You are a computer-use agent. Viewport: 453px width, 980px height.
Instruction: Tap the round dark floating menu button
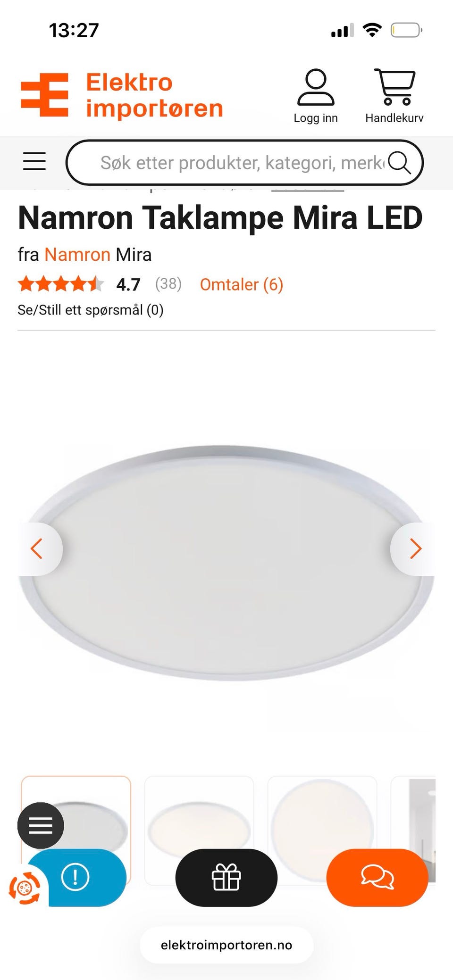click(x=41, y=825)
